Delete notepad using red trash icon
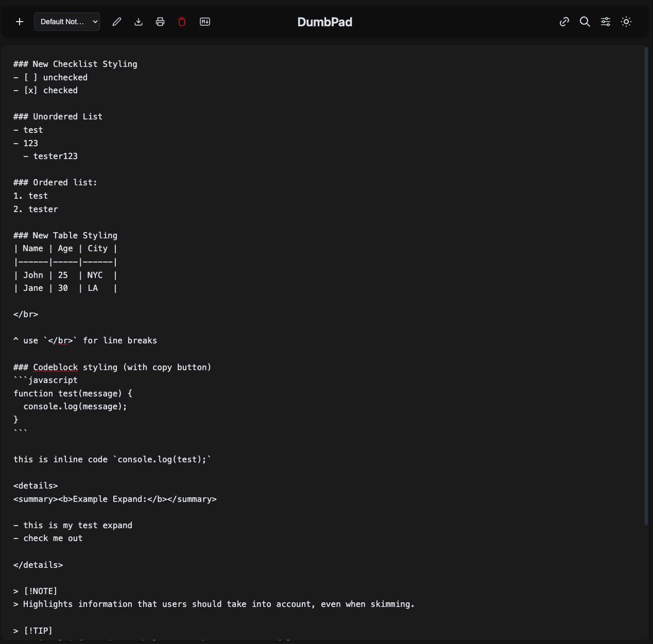Image resolution: width=653 pixels, height=644 pixels. [182, 22]
